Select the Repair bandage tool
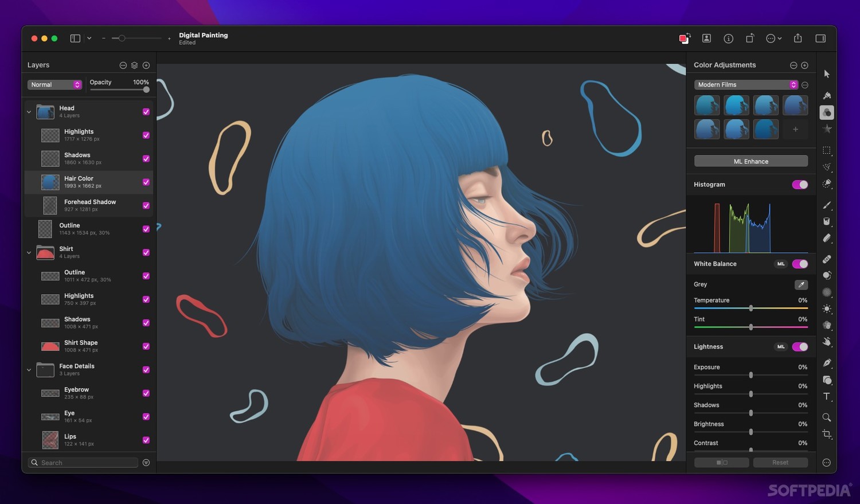The image size is (860, 504). (827, 259)
